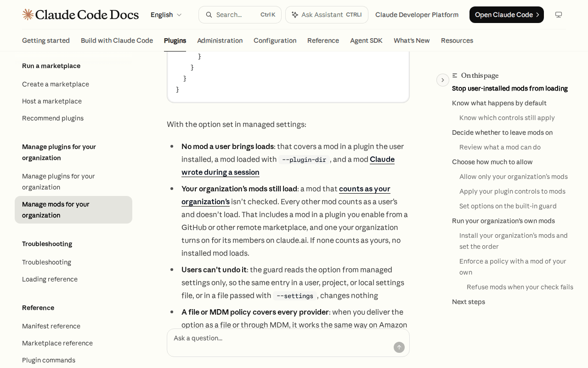The height and width of the screenshot is (368, 588).
Task: Go to the Configuration tab
Action: (x=275, y=40)
